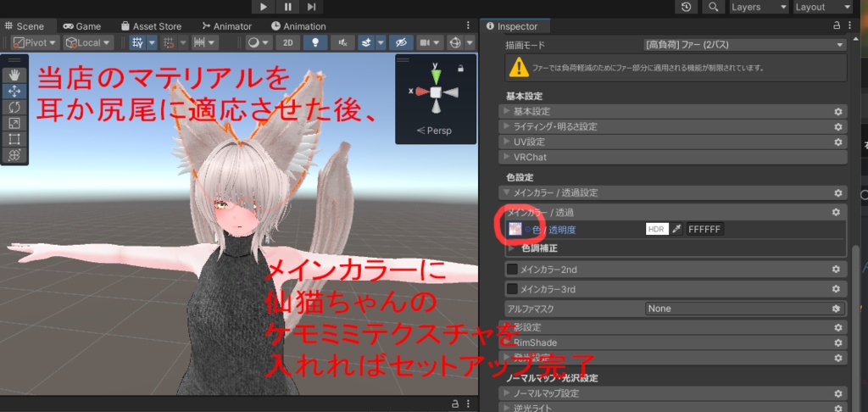Switch to the Game tab
The width and height of the screenshot is (868, 412).
82,26
